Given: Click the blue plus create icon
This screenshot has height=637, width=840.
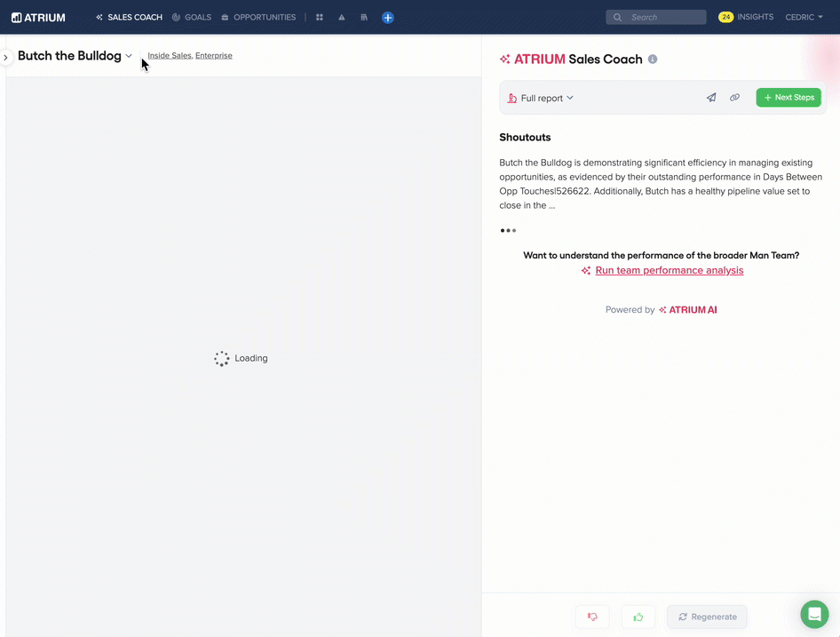Looking at the screenshot, I should pos(388,18).
